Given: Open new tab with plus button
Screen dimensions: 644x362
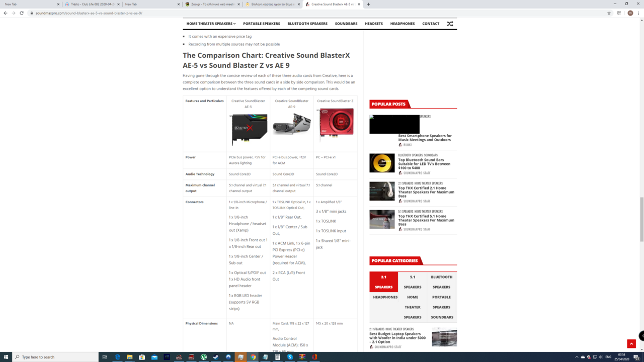Looking at the screenshot, I should (x=368, y=4).
